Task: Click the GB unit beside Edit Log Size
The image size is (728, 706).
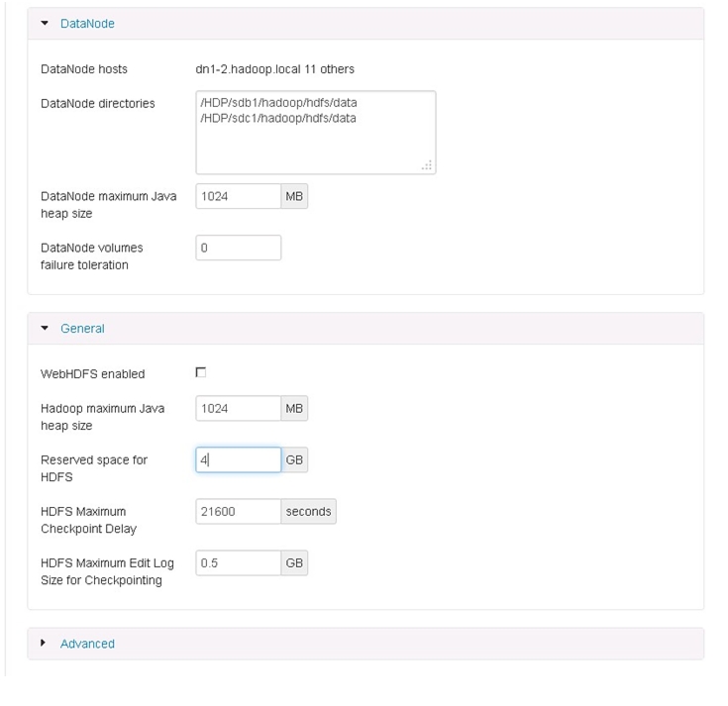Action: coord(294,563)
